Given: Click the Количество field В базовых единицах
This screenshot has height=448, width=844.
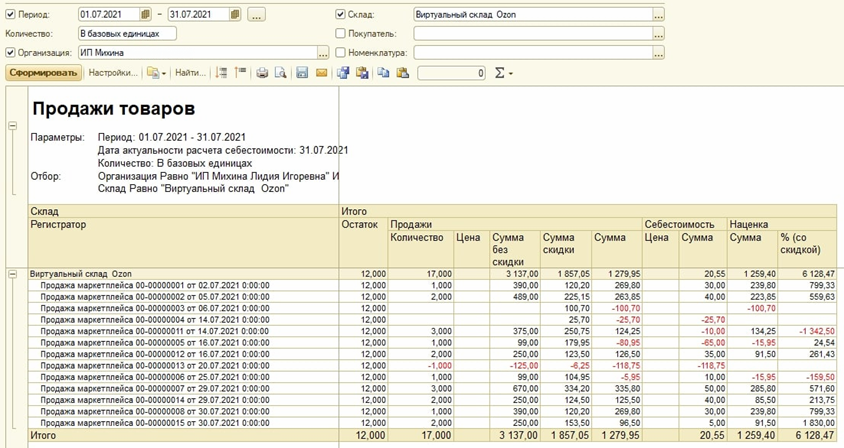Looking at the screenshot, I should [x=126, y=34].
